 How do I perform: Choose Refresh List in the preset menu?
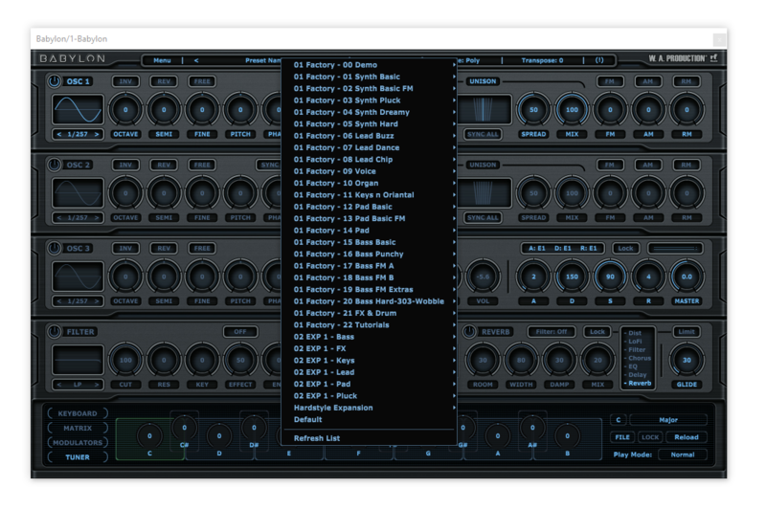point(316,438)
